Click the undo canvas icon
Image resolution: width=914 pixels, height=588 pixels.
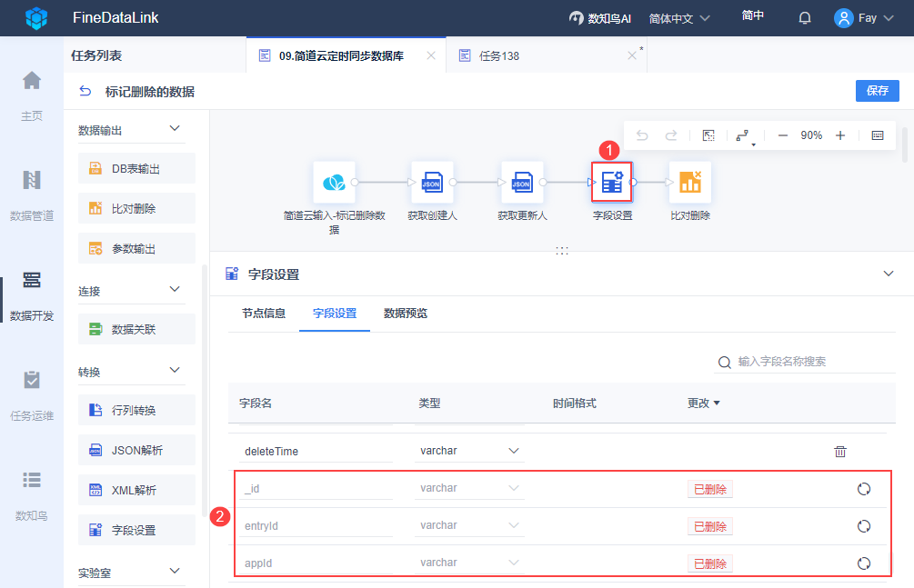click(x=642, y=135)
